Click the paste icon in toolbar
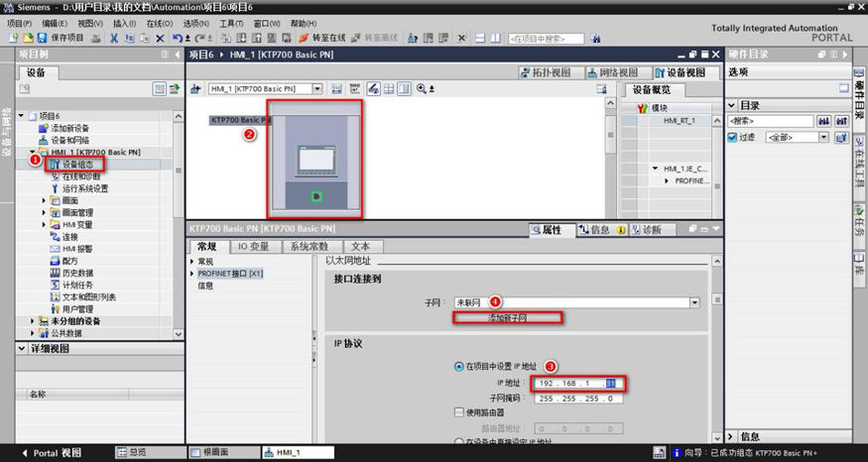 click(145, 39)
